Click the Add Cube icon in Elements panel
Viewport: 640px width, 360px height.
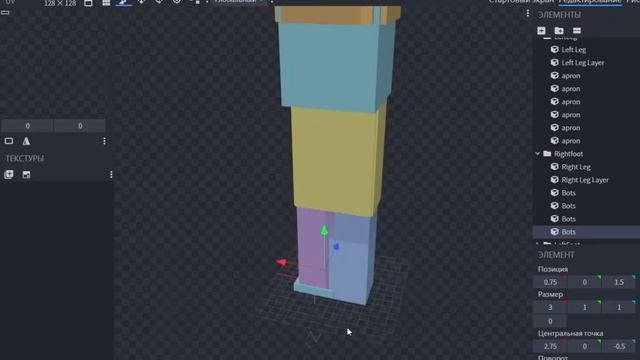pos(541,31)
